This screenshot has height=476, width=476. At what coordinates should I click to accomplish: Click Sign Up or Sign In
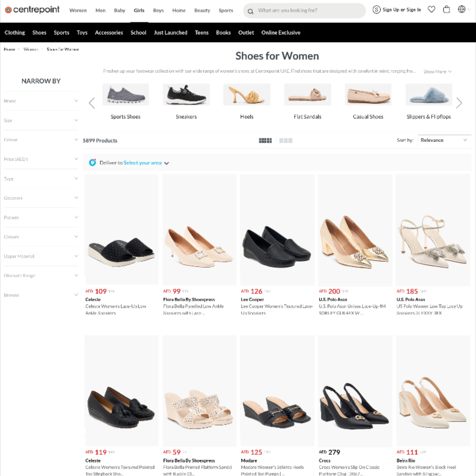(x=402, y=10)
